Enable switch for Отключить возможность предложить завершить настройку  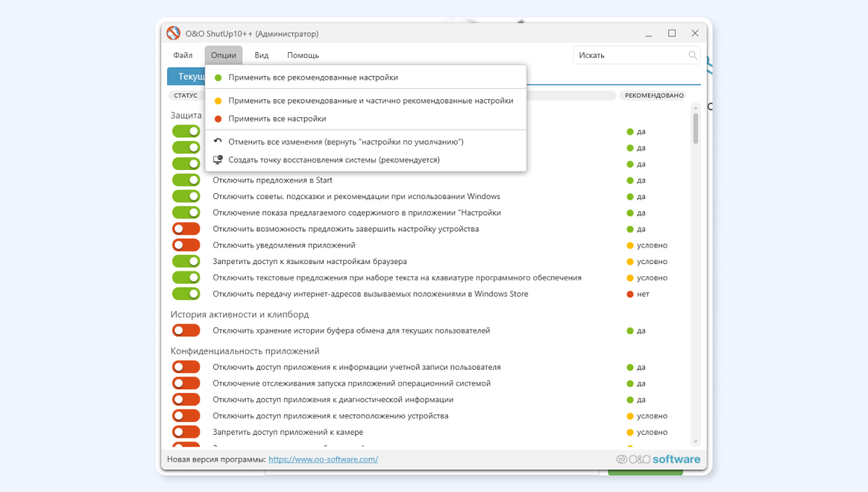(x=186, y=229)
